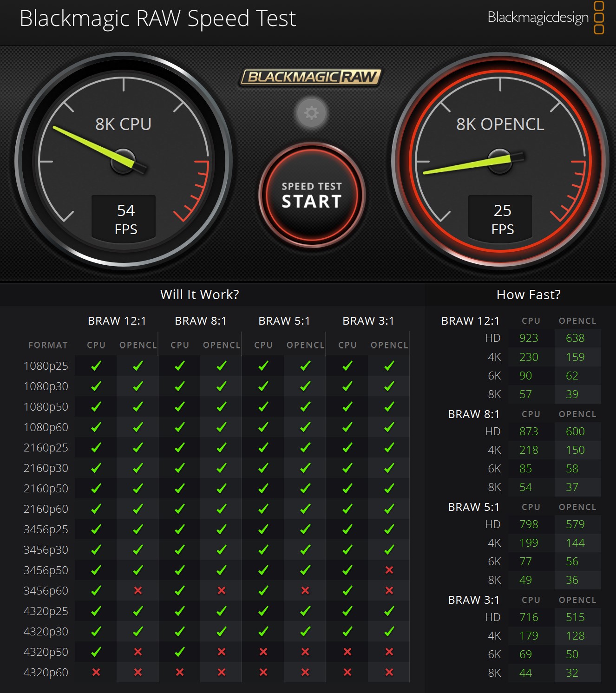Click the 8K OPENCL gauge needle hub

(500, 161)
